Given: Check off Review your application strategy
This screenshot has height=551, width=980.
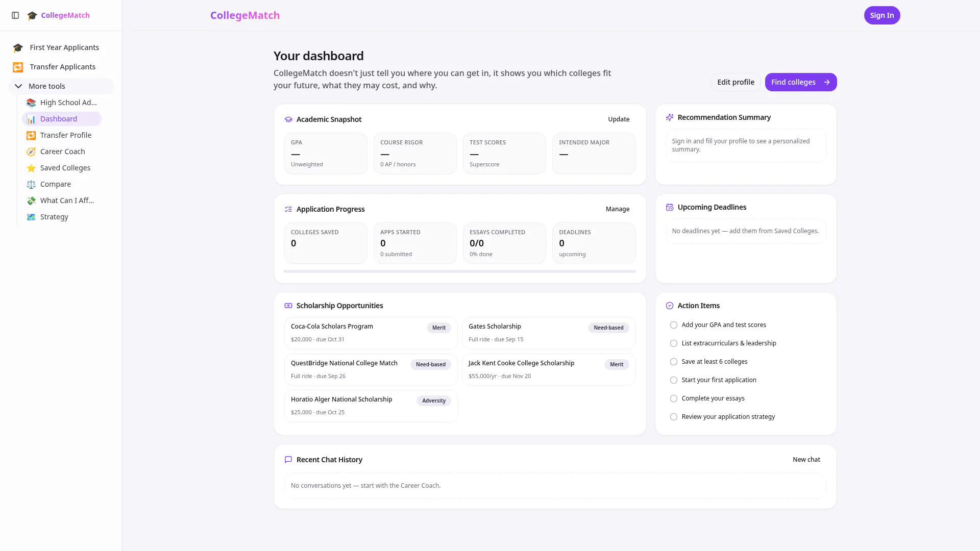Looking at the screenshot, I should [x=674, y=417].
